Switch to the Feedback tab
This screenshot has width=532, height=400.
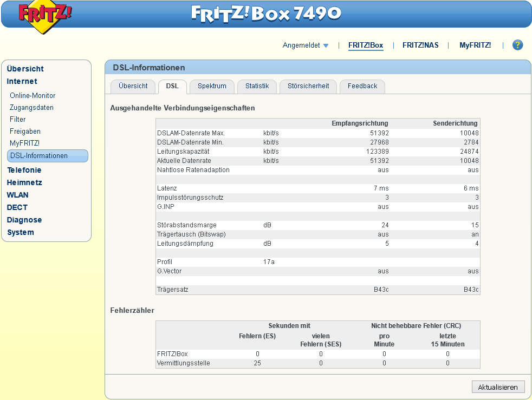pyautogui.click(x=362, y=86)
